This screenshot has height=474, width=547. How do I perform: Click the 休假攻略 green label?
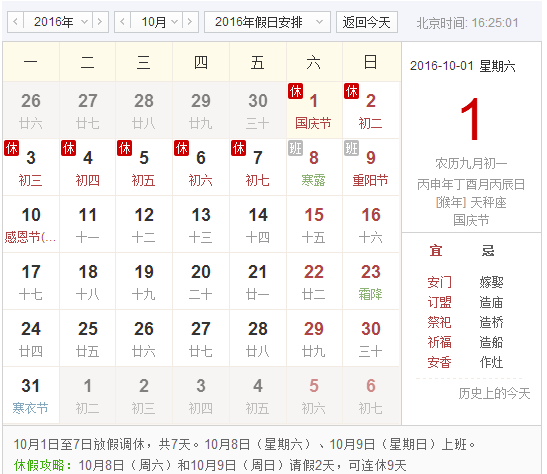(x=43, y=465)
